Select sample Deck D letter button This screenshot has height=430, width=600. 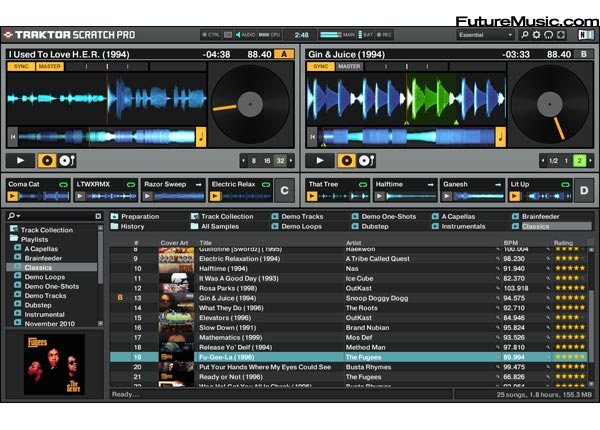pos(584,191)
